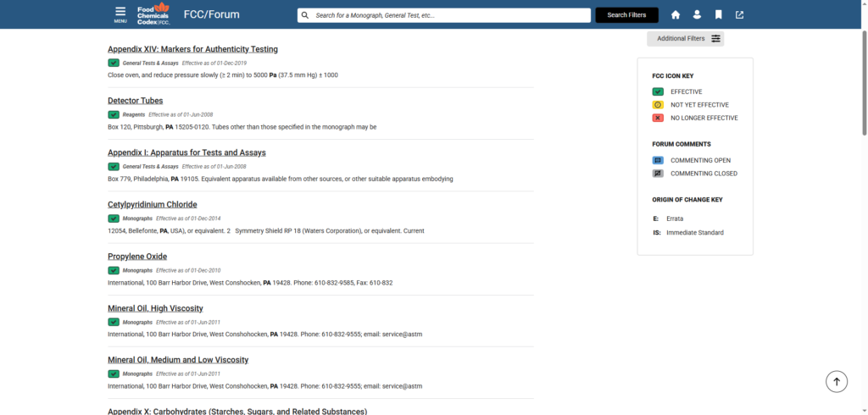Open Appendix XIV: Markers for Authenticity Testing
The width and height of the screenshot is (868, 415).
pyautogui.click(x=192, y=49)
